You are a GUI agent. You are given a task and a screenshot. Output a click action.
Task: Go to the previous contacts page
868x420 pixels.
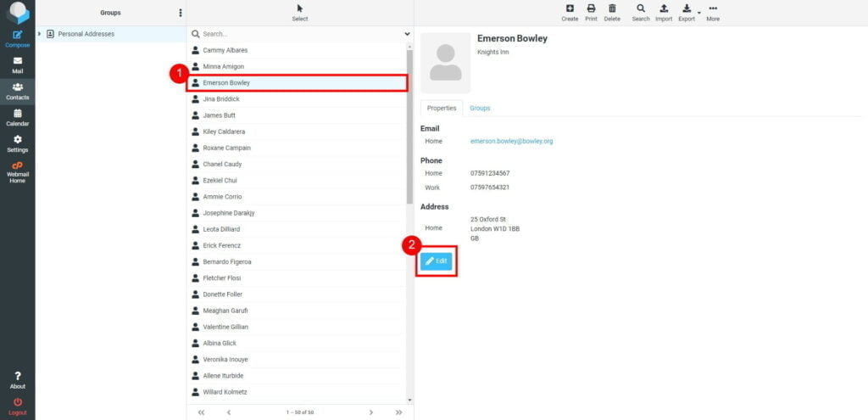(x=229, y=412)
